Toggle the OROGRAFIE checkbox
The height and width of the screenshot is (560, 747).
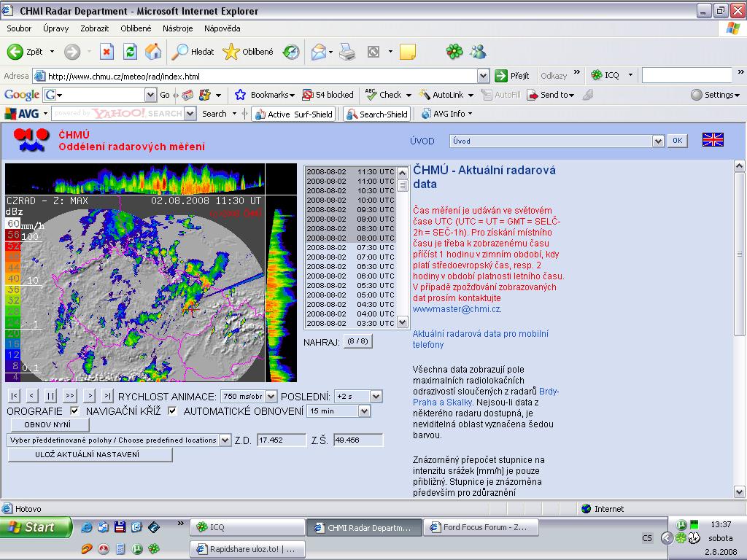click(x=74, y=411)
